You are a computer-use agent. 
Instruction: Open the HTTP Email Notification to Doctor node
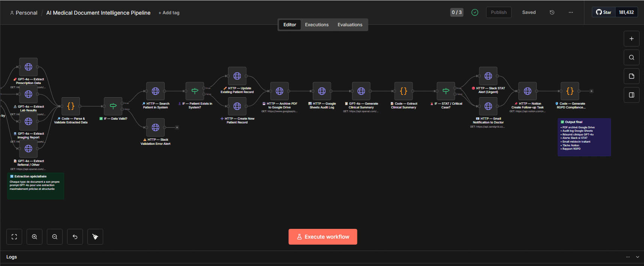point(488,106)
